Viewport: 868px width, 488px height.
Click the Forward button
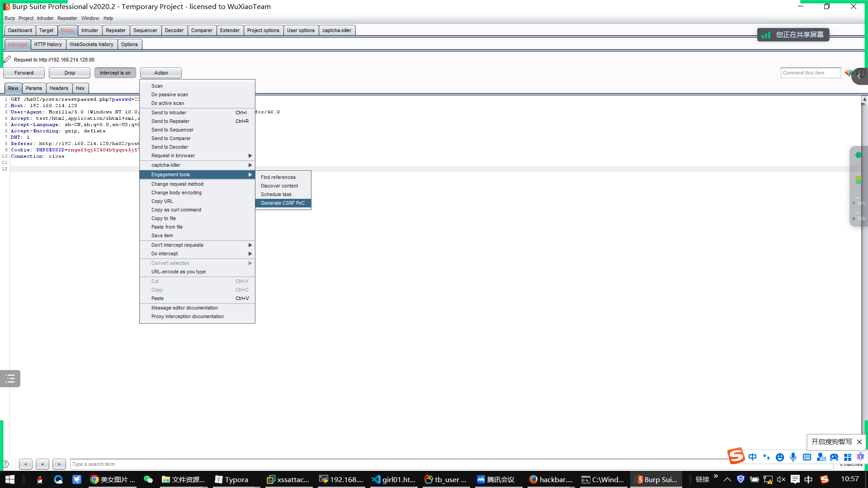tap(24, 73)
